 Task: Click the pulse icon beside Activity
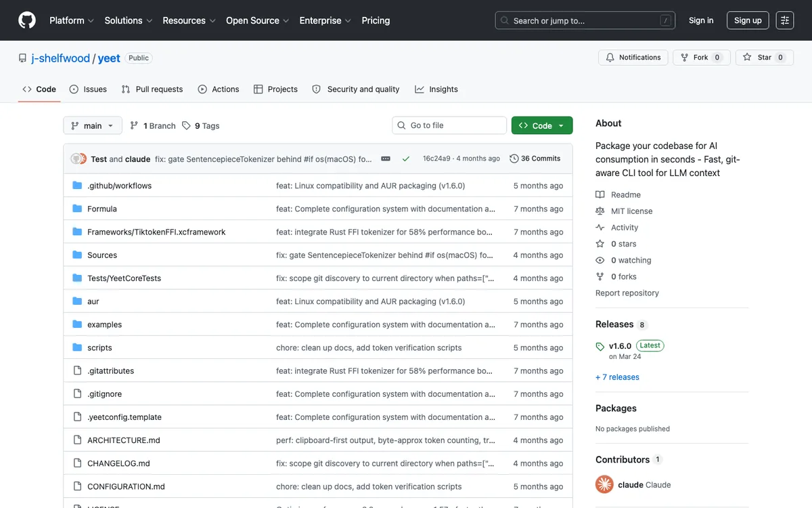[600, 228]
